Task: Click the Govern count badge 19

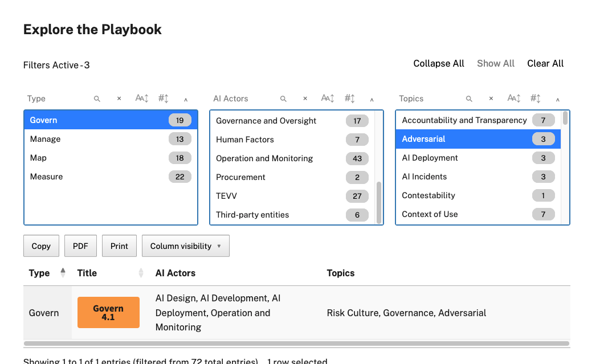Action: pos(180,120)
